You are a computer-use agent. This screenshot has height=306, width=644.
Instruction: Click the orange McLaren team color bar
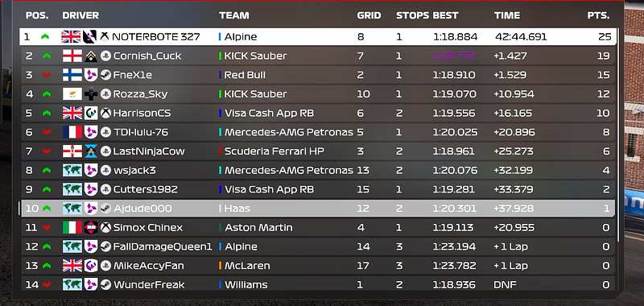click(220, 266)
